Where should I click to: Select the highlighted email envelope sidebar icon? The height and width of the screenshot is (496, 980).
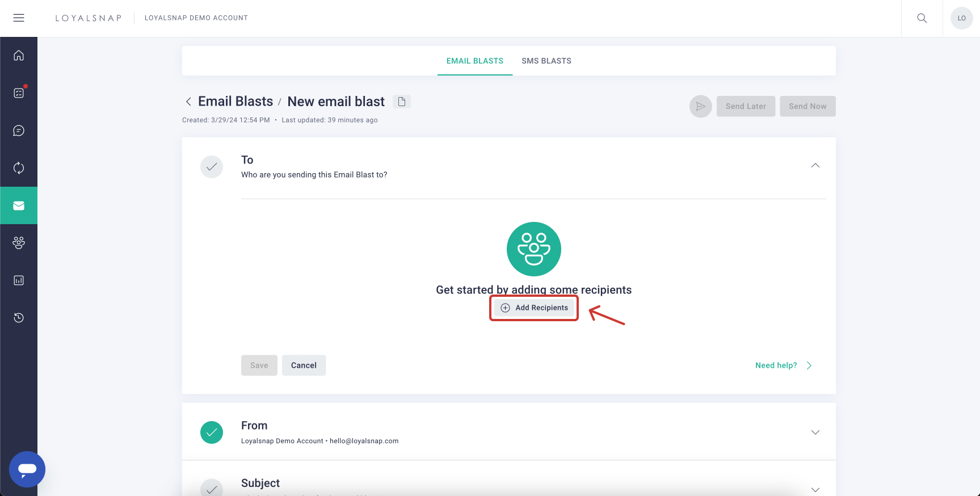point(19,205)
